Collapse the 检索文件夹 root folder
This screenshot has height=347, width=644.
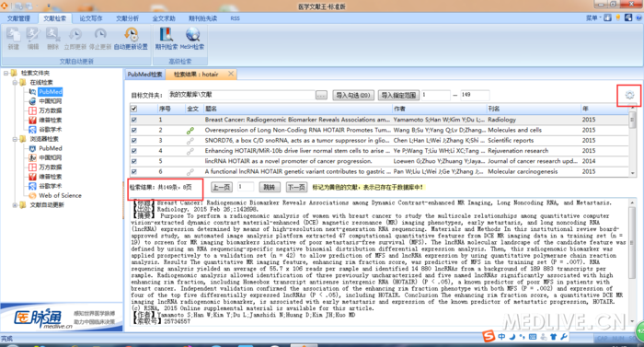(x=6, y=74)
